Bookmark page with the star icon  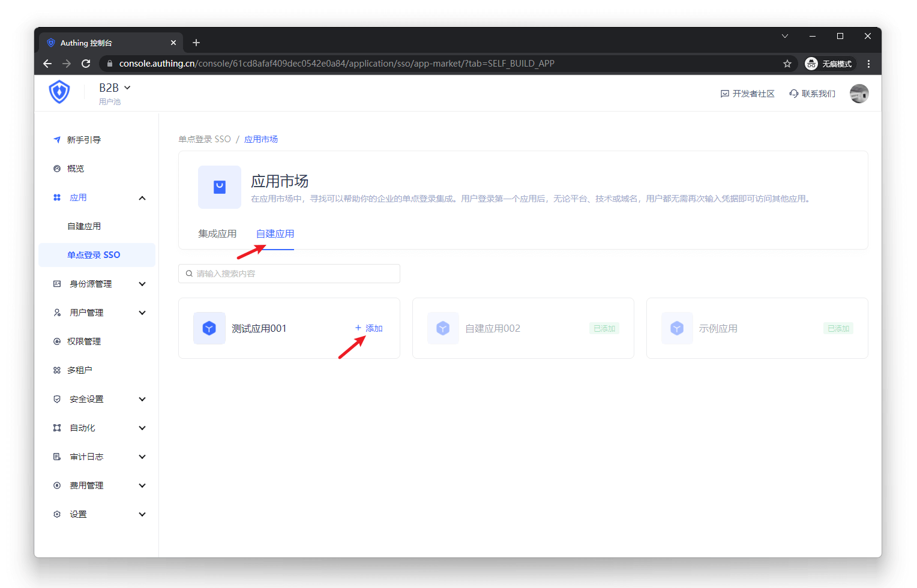(x=787, y=64)
